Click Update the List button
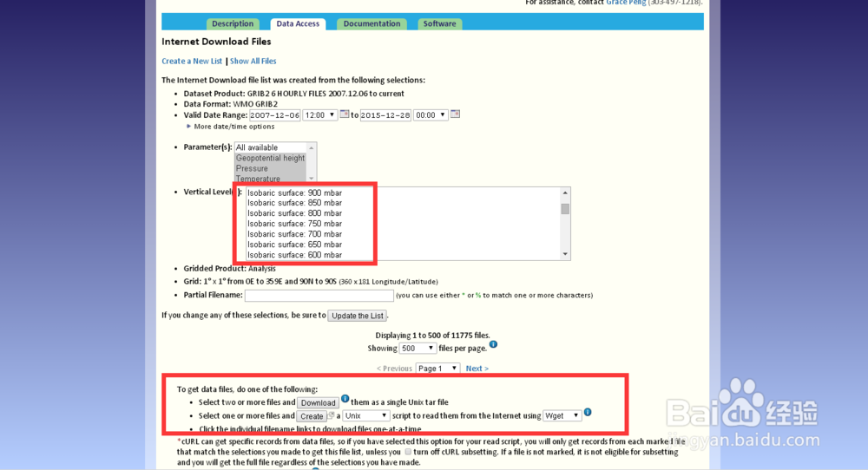This screenshot has width=868, height=470. tap(358, 316)
